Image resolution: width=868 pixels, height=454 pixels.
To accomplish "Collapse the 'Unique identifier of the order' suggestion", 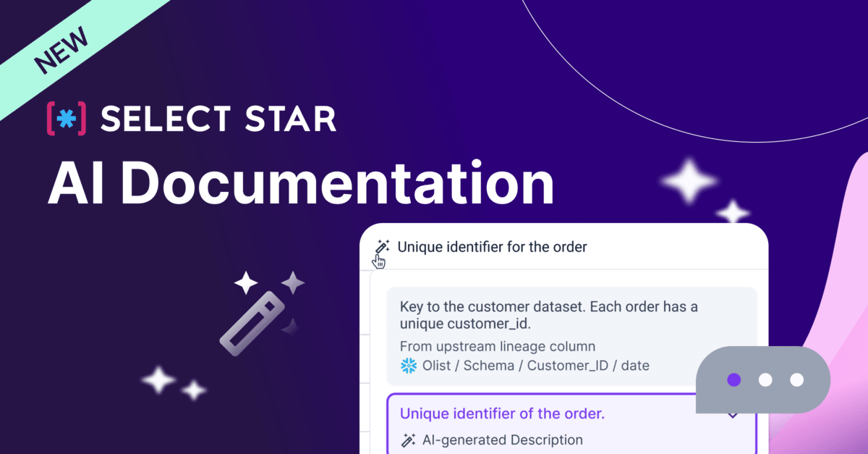I will tap(733, 413).
